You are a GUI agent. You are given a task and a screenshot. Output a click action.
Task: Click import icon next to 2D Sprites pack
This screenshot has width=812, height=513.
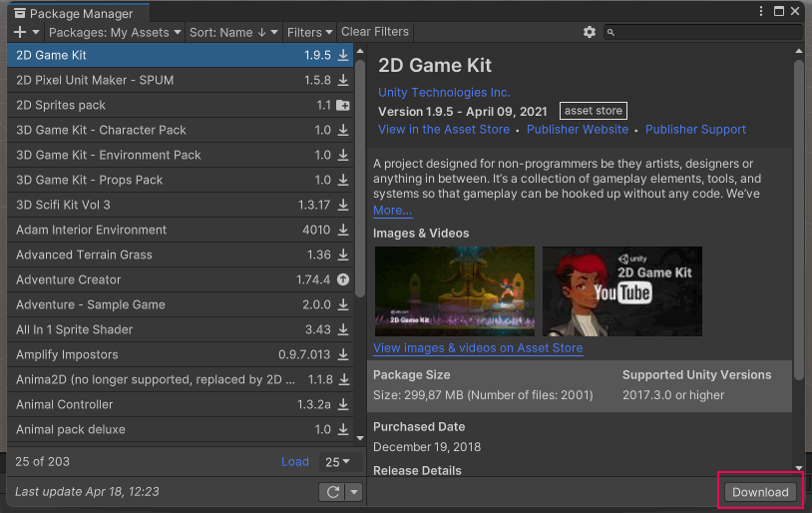point(343,105)
